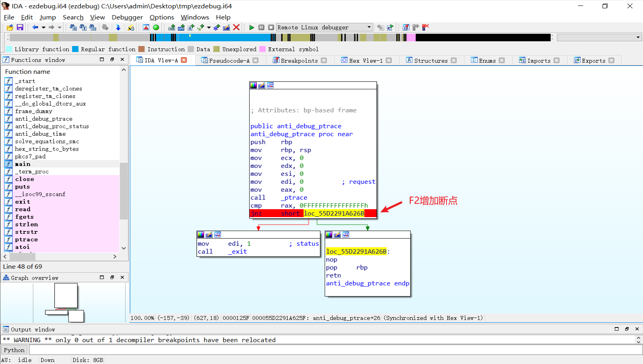Click the node color icon on anti_debug_ptrace block
This screenshot has height=364, width=643.
pos(253,85)
